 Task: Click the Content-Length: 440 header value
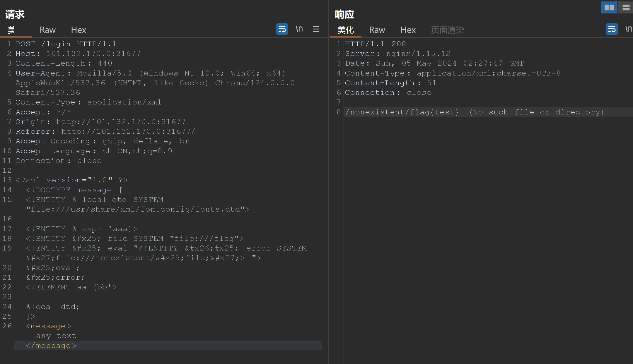tap(105, 63)
